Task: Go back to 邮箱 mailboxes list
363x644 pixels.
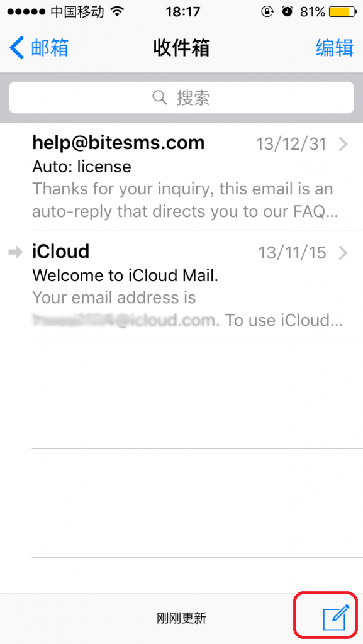Action: pos(38,48)
